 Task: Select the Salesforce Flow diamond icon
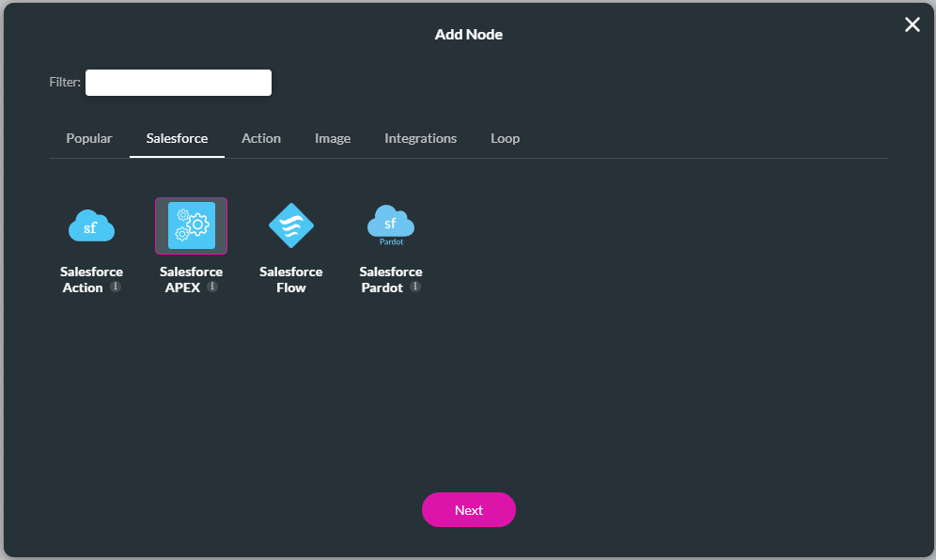pyautogui.click(x=290, y=226)
